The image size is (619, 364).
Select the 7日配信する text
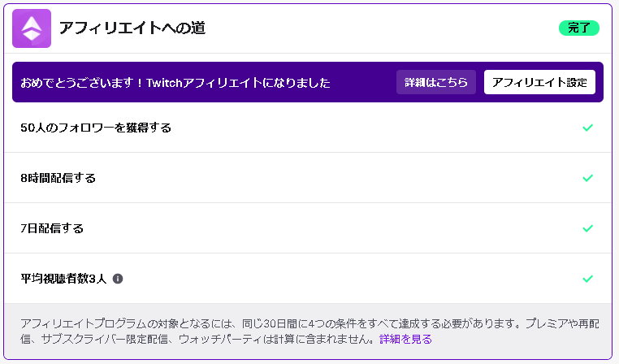click(52, 228)
